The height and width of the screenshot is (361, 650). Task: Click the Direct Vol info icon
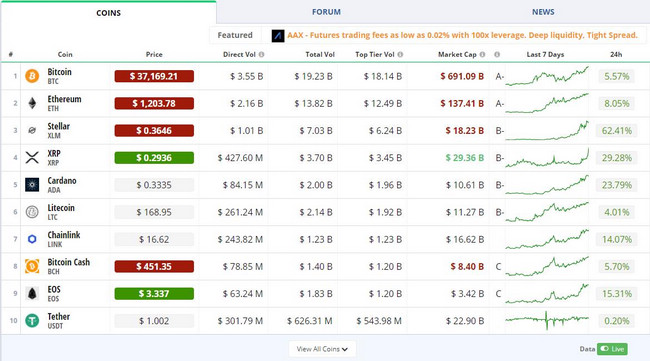[262, 54]
